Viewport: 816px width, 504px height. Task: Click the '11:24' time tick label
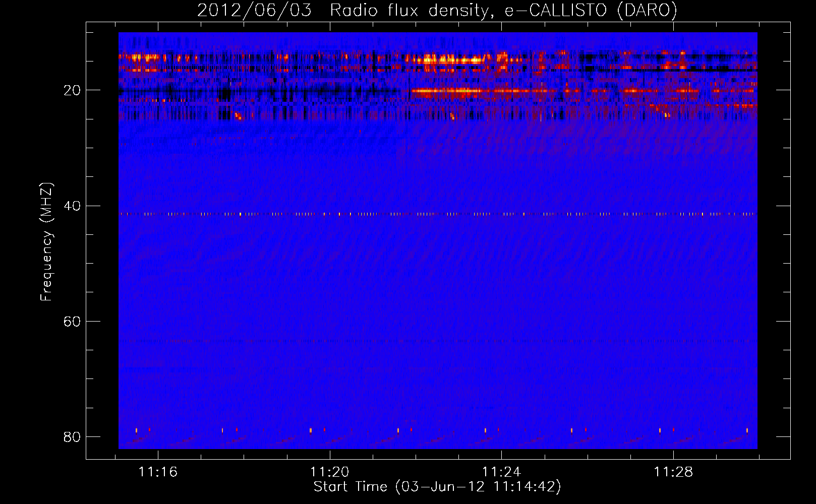click(501, 472)
